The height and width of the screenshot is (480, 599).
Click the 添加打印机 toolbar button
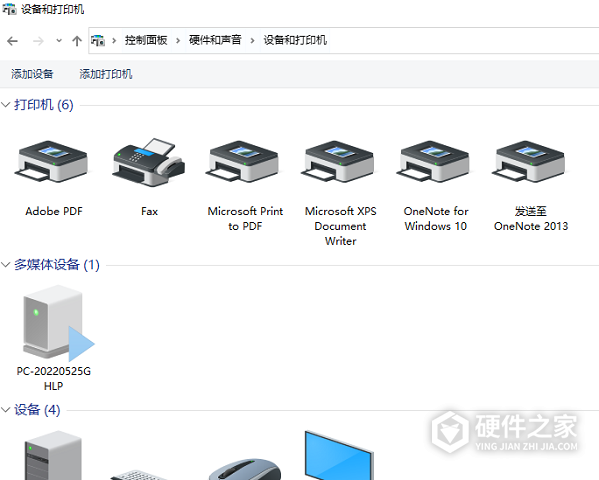[106, 74]
